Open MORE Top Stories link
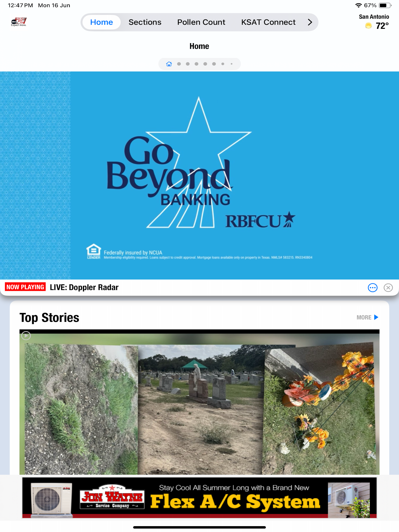Image resolution: width=399 pixels, height=532 pixels. point(367,317)
